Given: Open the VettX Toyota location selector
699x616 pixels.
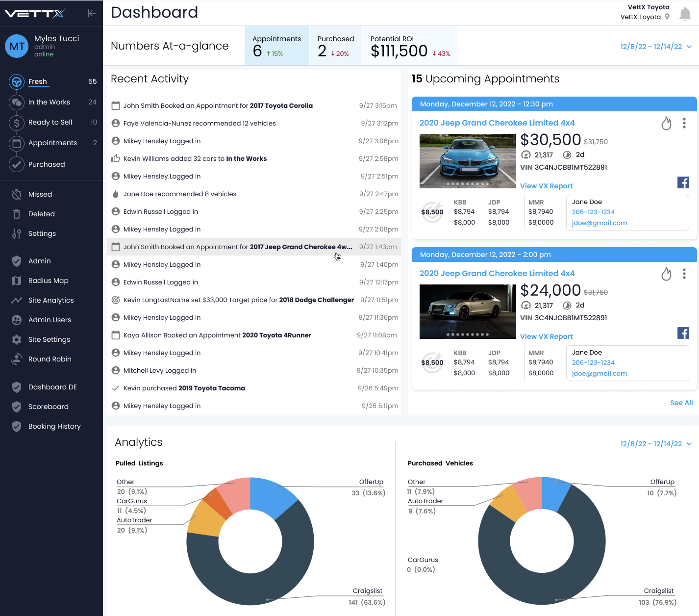Looking at the screenshot, I should (645, 17).
